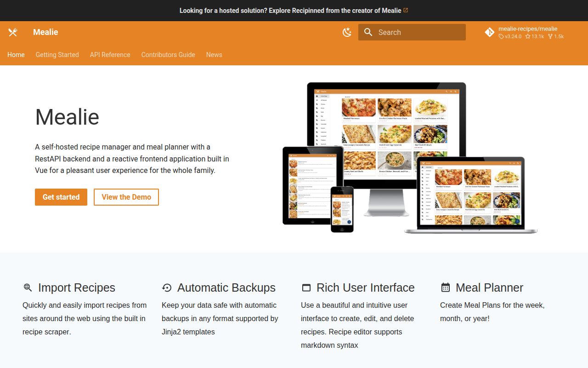This screenshot has width=588, height=368.
Task: Go to the News tab
Action: pos(214,55)
